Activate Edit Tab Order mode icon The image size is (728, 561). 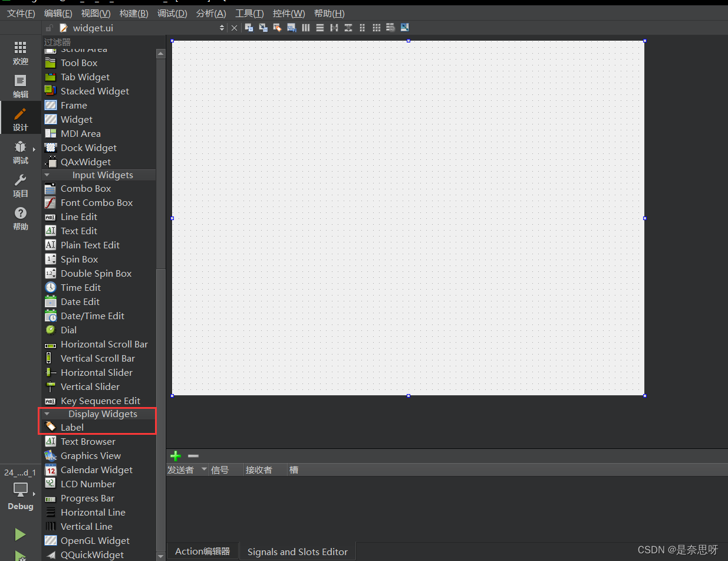coord(291,28)
